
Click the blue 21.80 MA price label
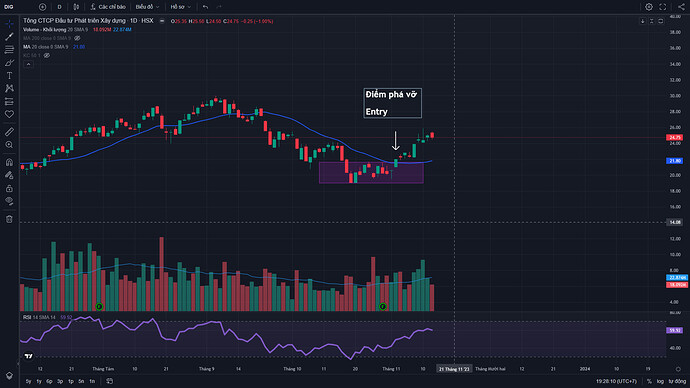tap(675, 161)
